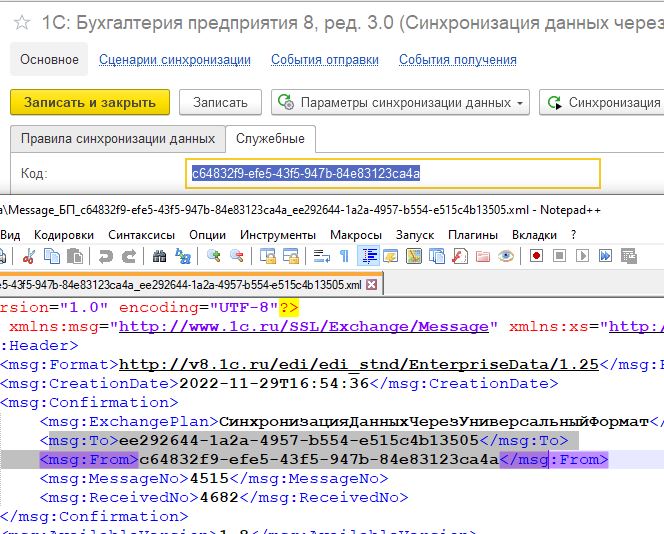The height and width of the screenshot is (534, 664).
Task: Click the Copy icon in Notepad++ toolbar
Action: pos(53,256)
